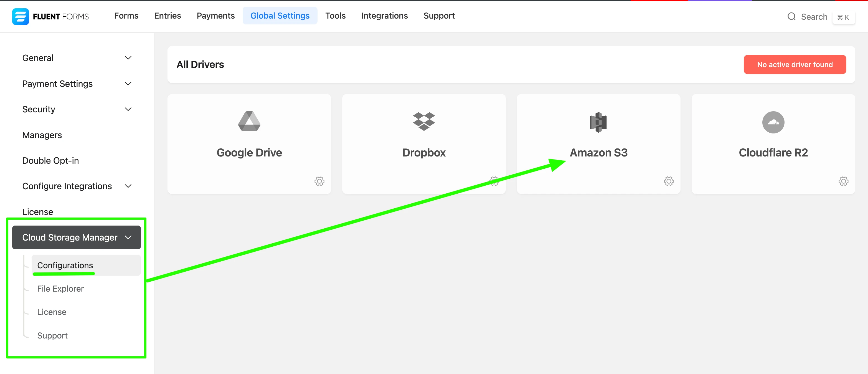Click the Fluent Forms logo icon
868x374 pixels.
[x=20, y=16]
